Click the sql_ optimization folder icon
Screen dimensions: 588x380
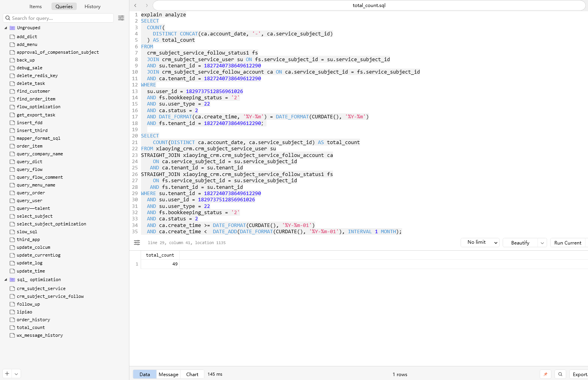[12, 280]
